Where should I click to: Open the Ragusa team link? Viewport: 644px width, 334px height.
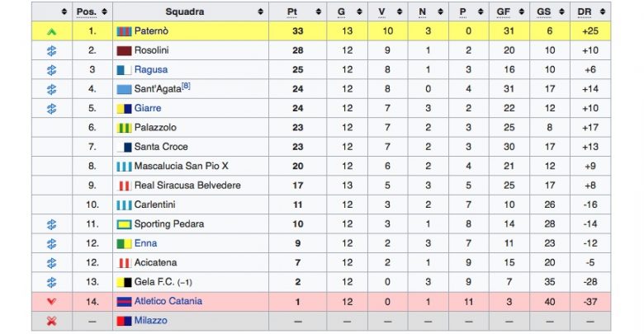click(151, 70)
